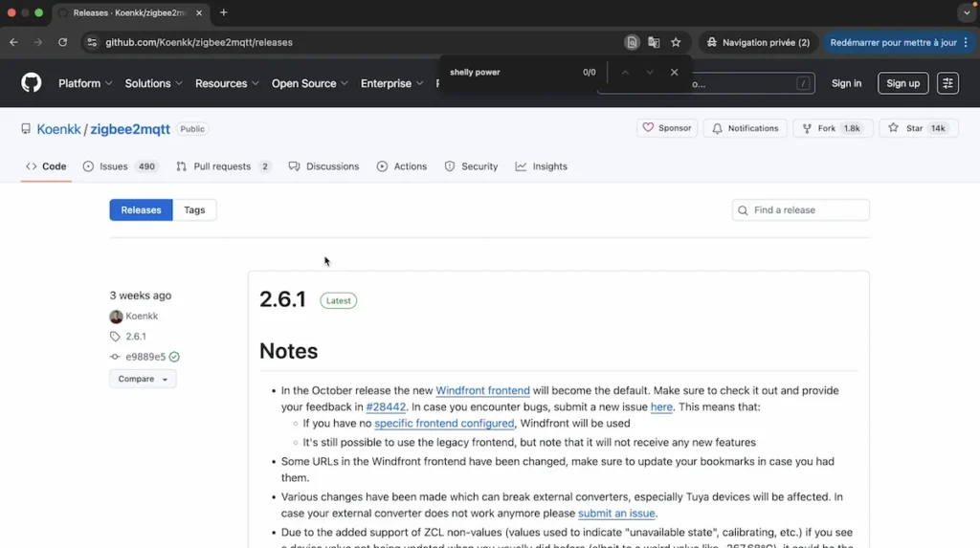Open the Windfront frontend link

tap(482, 390)
